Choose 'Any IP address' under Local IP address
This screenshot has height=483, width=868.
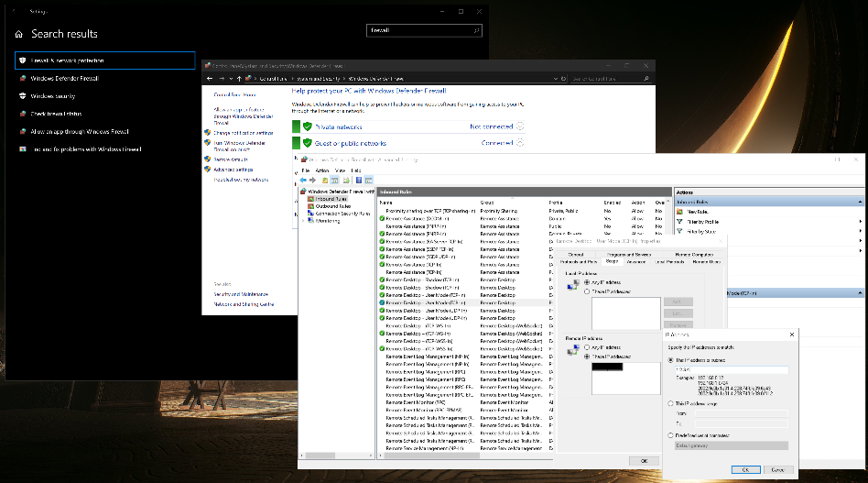(x=587, y=282)
